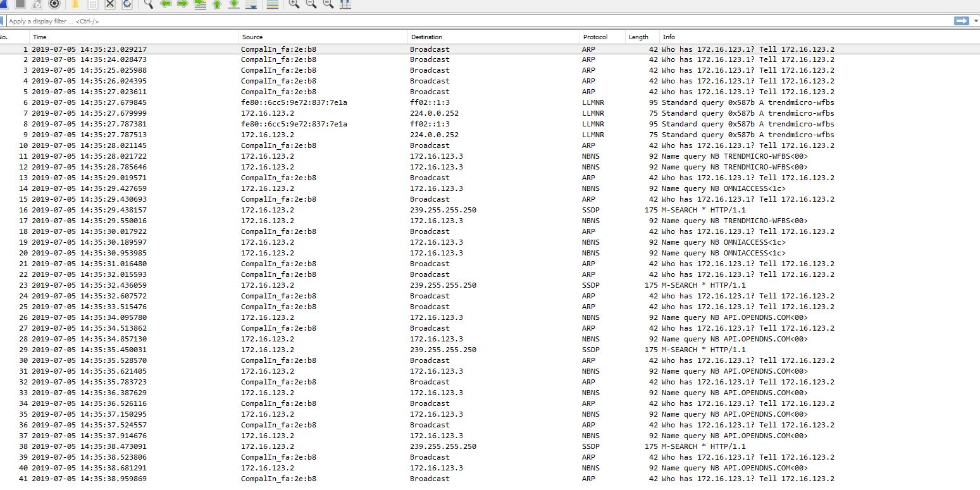This screenshot has width=980, height=490.
Task: Click NBNS protocol cell of packet 11
Action: tap(591, 156)
